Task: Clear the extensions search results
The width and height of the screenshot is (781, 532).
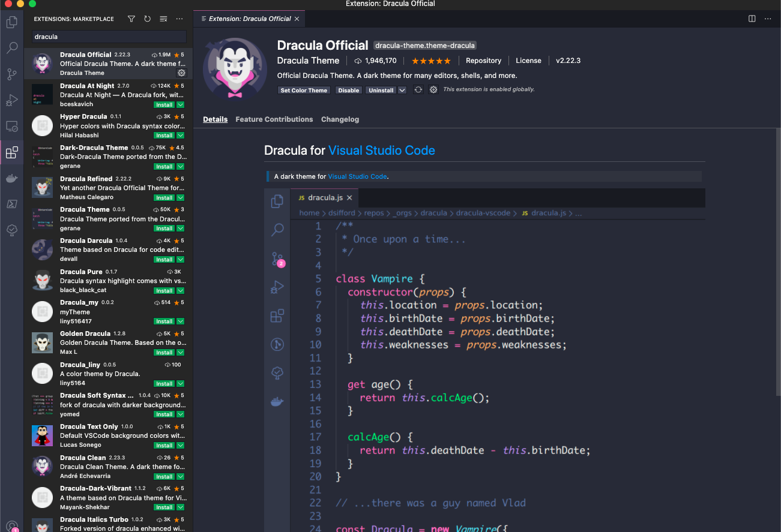Action: [163, 19]
